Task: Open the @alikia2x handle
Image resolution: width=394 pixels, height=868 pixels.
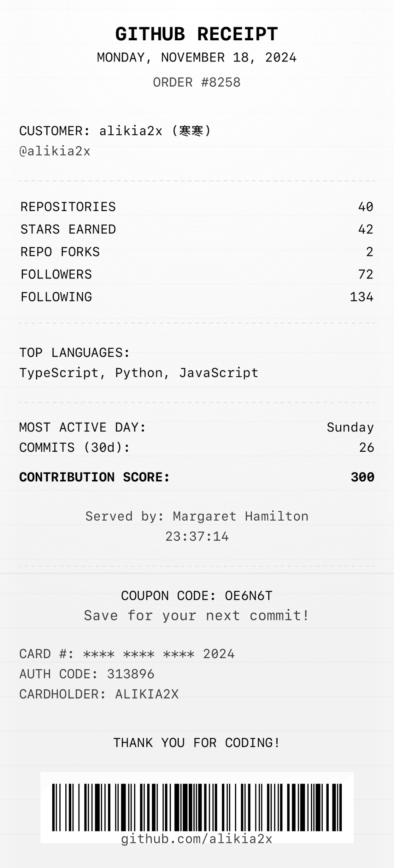Action: (55, 151)
